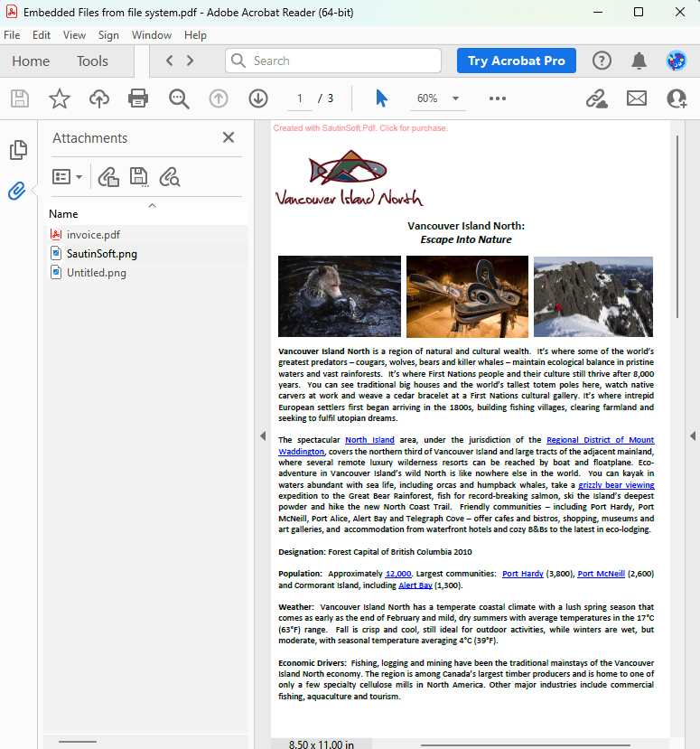
Task: Toggle Attachments paperclip panel icon
Action: click(17, 191)
